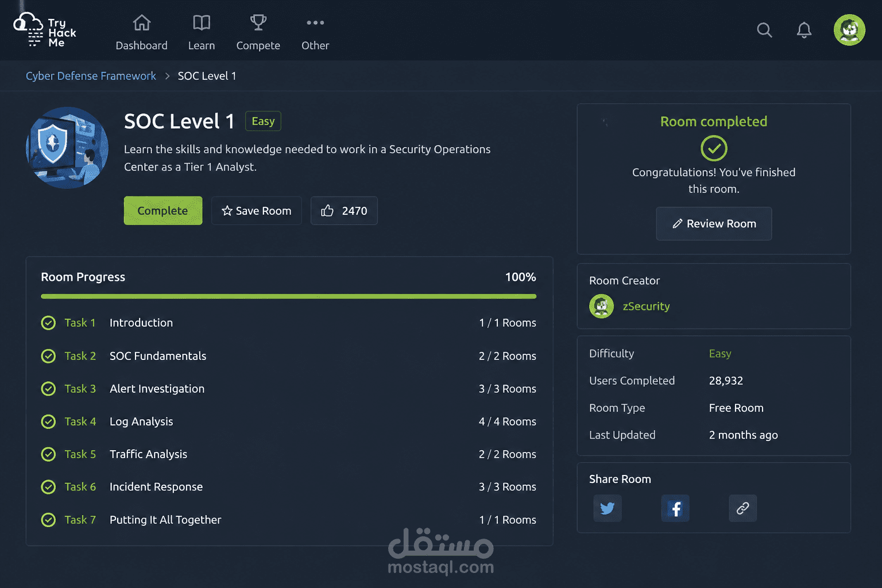Click the SOC Level 1 room thumbnail
Viewport: 882px width, 588px height.
click(67, 148)
